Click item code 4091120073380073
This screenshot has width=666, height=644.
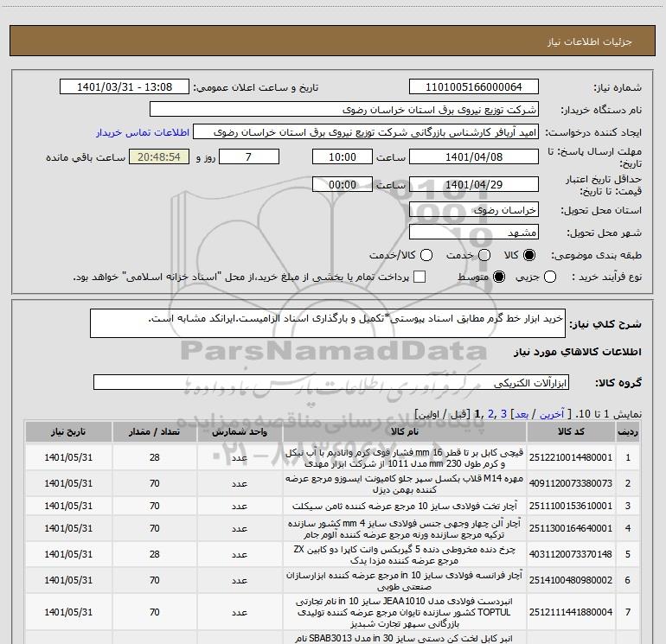point(571,483)
